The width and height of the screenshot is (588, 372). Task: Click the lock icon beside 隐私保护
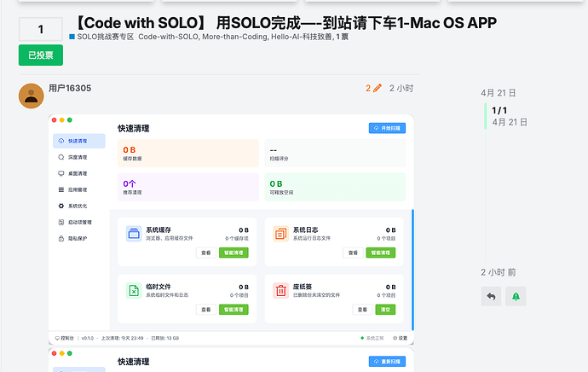tap(61, 238)
